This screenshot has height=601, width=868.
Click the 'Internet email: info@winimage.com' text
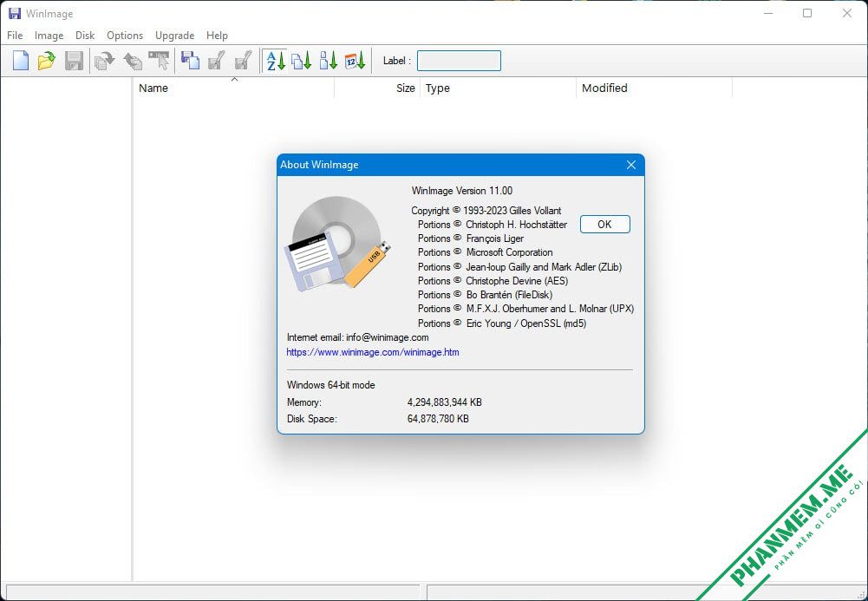point(357,337)
